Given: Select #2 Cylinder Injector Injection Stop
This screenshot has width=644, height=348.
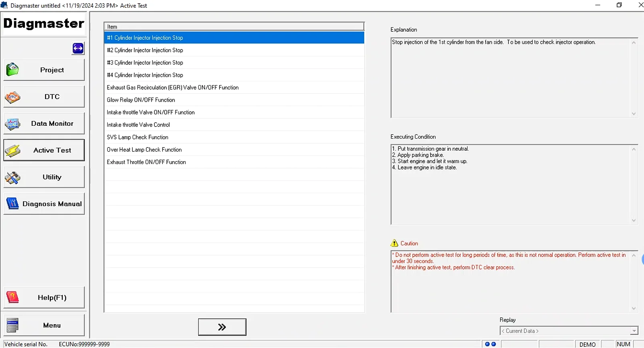Looking at the screenshot, I should (x=234, y=50).
